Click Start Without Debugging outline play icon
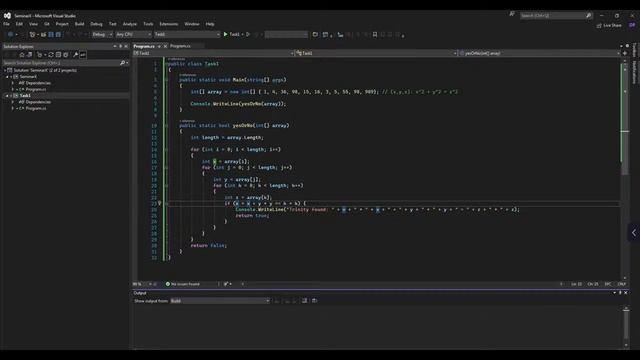 [248, 34]
